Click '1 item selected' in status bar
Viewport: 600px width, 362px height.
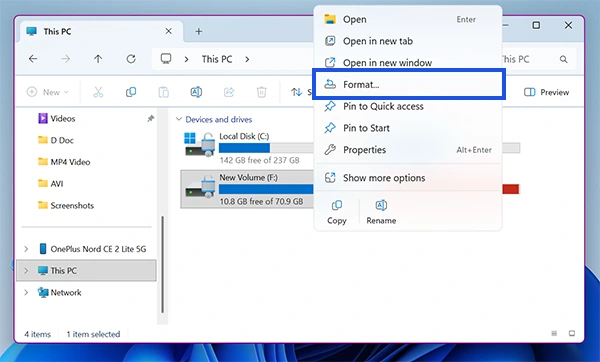pos(93,334)
